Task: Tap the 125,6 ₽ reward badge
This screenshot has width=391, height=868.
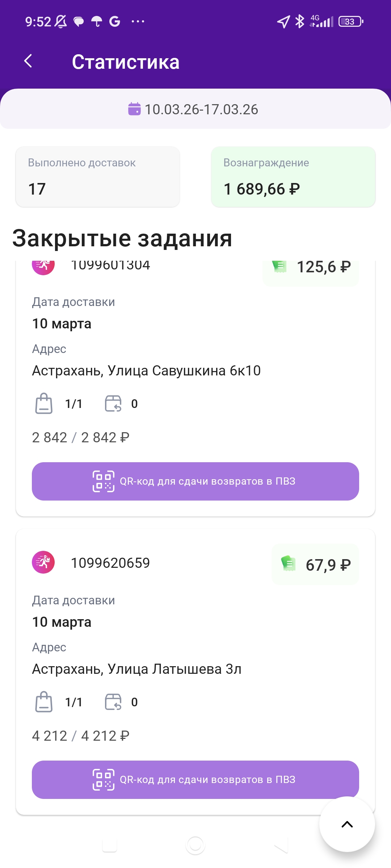Action: (311, 269)
